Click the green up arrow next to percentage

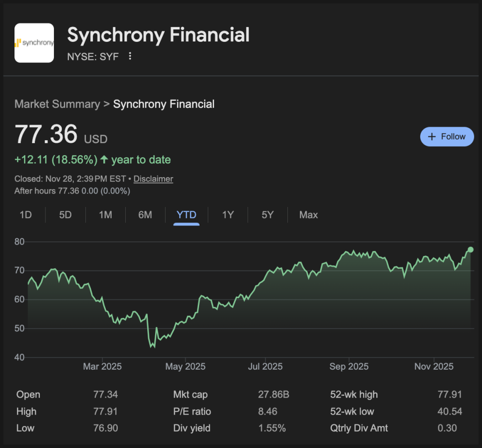point(104,160)
